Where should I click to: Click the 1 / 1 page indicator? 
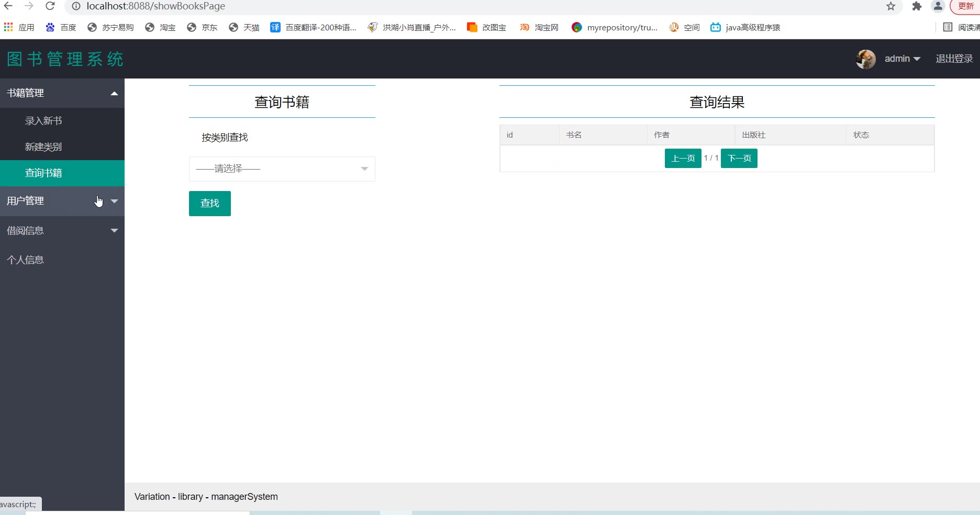[711, 158]
